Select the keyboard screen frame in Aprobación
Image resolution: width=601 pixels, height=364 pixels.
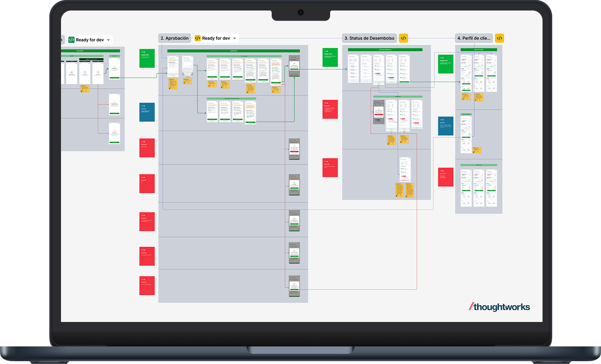click(x=188, y=67)
